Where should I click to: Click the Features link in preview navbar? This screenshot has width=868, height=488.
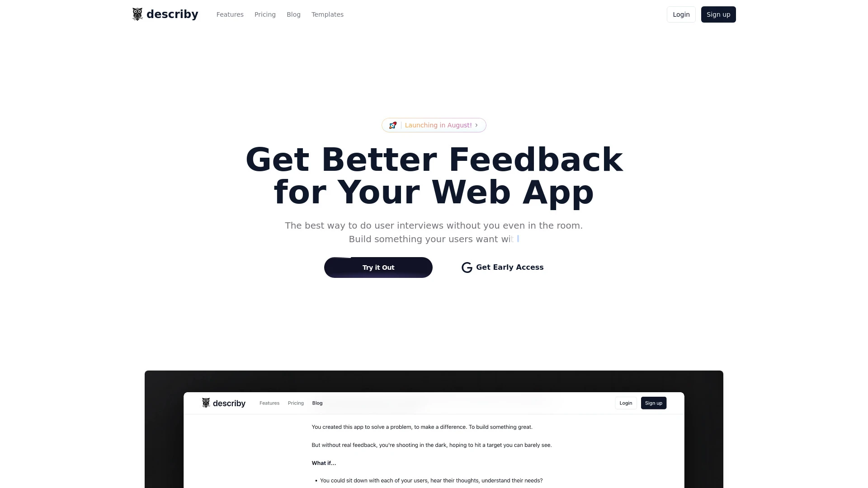point(269,403)
